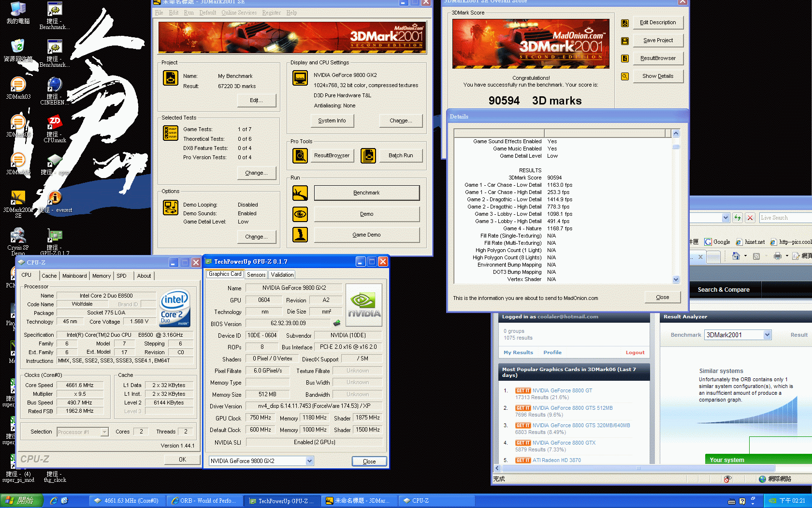Open the NVIDIA GeForce 8800 GT link
Viewport: 812px width, 508px height.
(562, 390)
